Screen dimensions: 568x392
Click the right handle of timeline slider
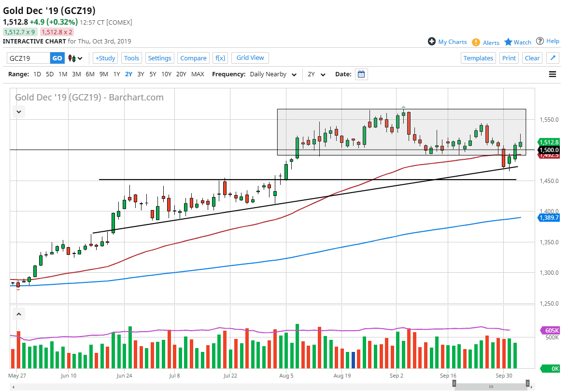[527, 383]
